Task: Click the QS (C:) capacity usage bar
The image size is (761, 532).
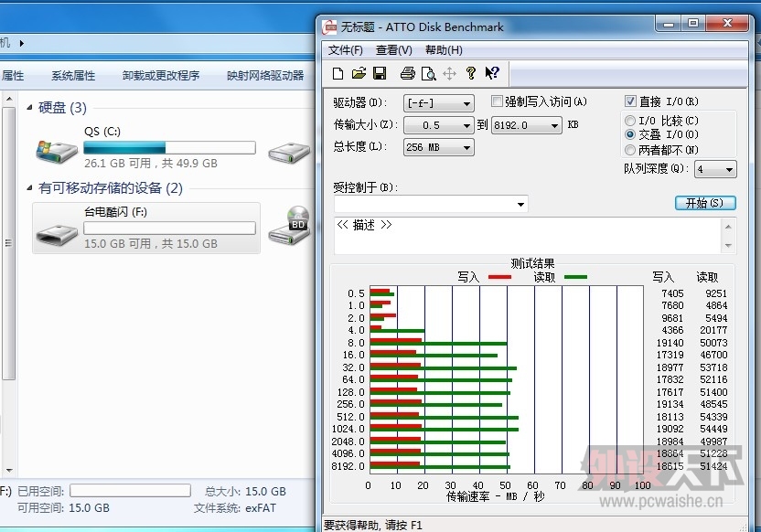Action: pos(169,147)
